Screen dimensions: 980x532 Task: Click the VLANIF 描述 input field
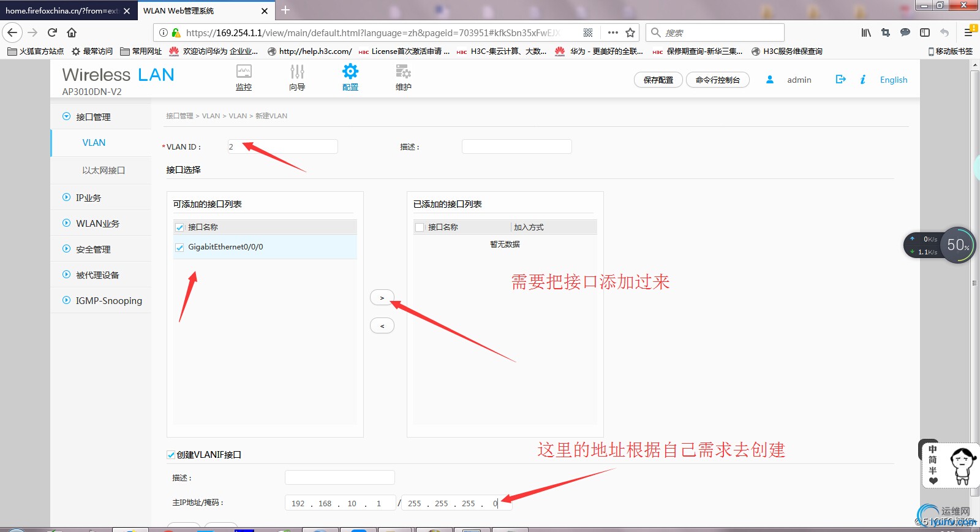pyautogui.click(x=340, y=477)
